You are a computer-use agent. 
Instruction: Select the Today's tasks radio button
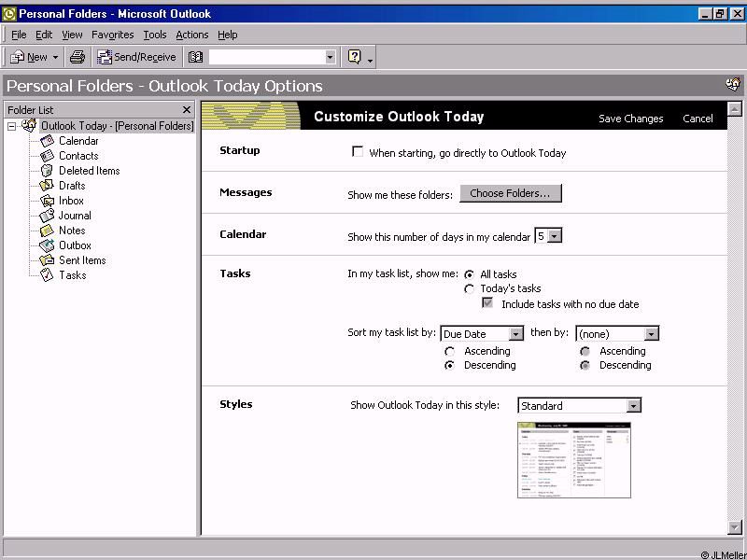(x=470, y=289)
